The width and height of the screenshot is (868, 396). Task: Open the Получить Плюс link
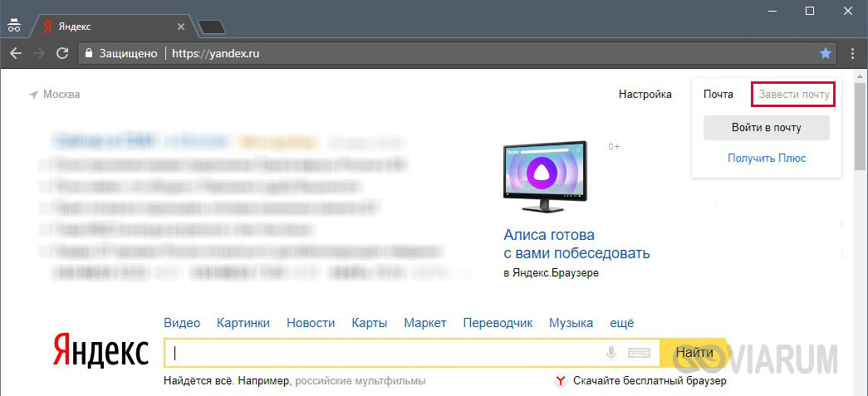tap(766, 159)
